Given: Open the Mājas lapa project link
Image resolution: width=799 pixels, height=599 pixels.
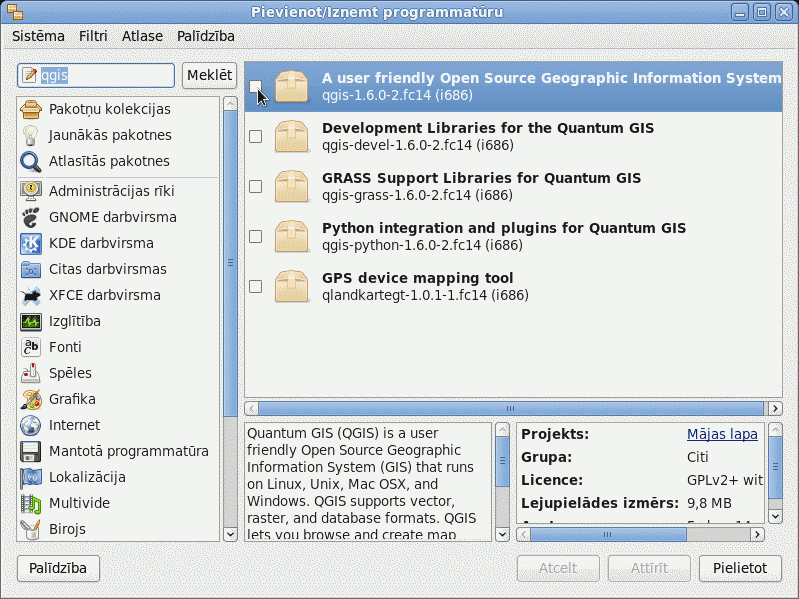Looking at the screenshot, I should click(722, 434).
